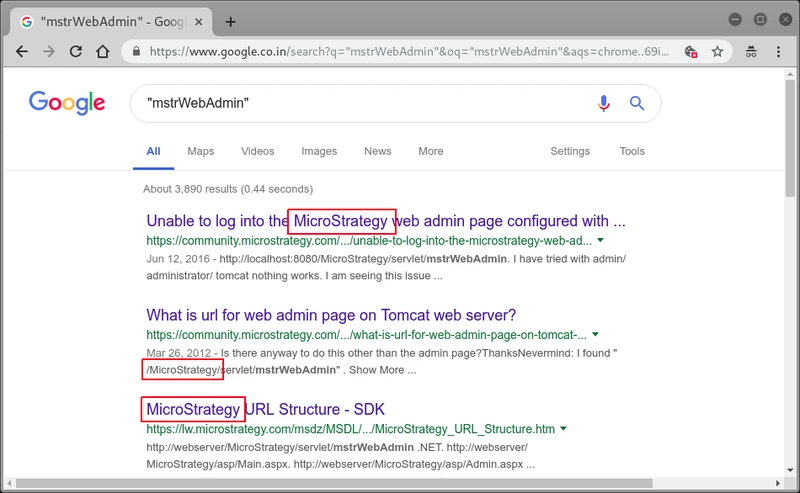
Task: Click the cookie-blocked icon in address bar
Action: tap(691, 52)
